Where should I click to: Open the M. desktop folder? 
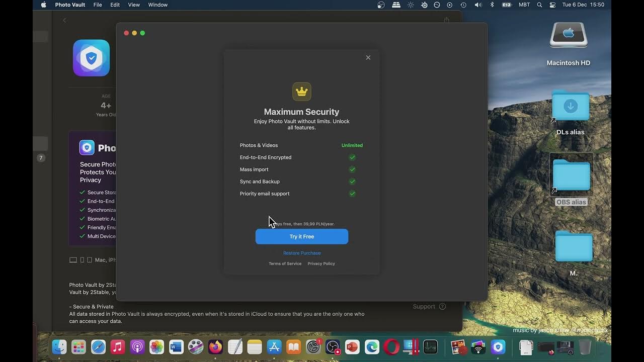(x=574, y=246)
